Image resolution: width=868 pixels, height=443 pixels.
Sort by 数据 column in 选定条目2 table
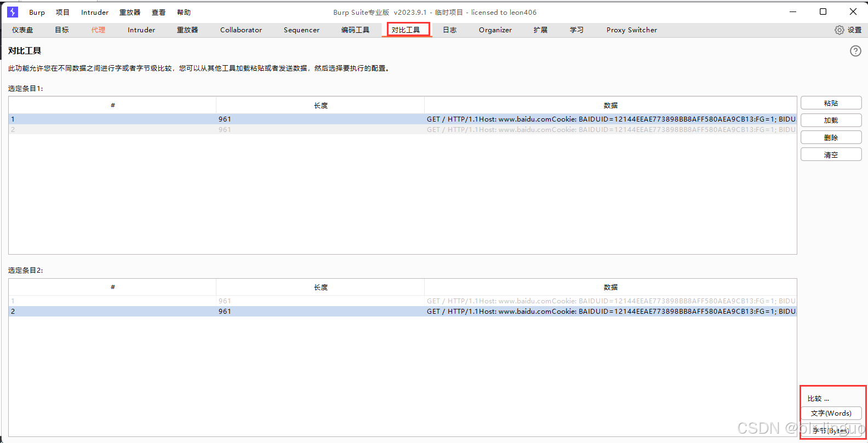610,287
